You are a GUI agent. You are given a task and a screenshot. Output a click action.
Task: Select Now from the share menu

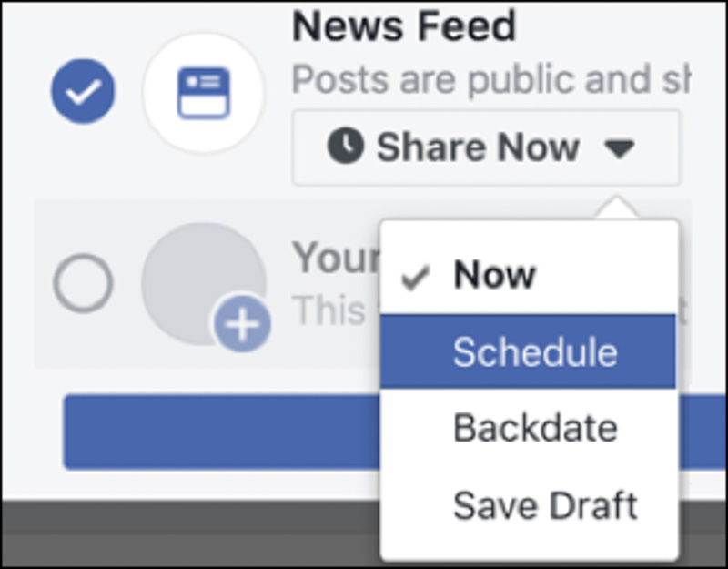494,276
